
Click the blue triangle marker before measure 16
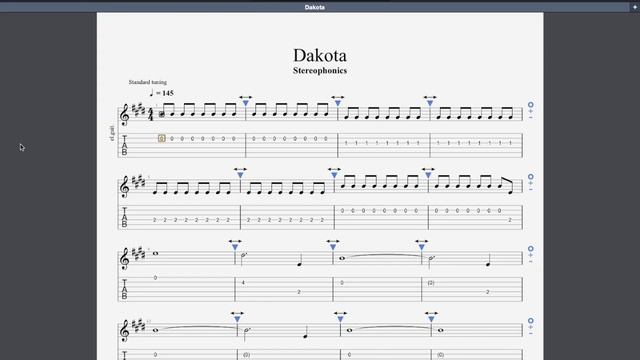point(431,319)
